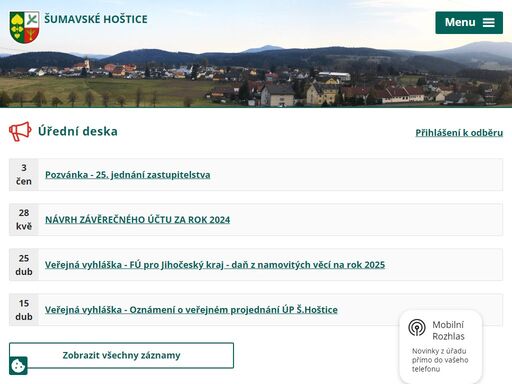The width and height of the screenshot is (512, 384).
Task: Click the 25 dub date box
Action: tap(24, 265)
